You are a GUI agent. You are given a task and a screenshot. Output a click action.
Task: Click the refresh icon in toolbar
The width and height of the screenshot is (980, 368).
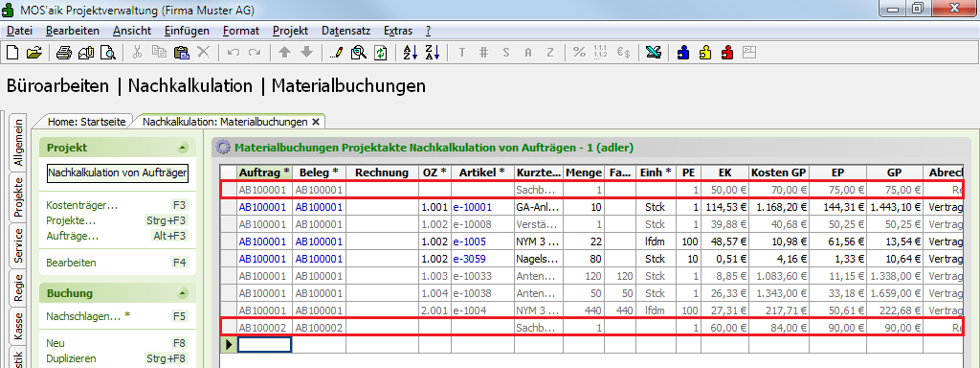380,53
